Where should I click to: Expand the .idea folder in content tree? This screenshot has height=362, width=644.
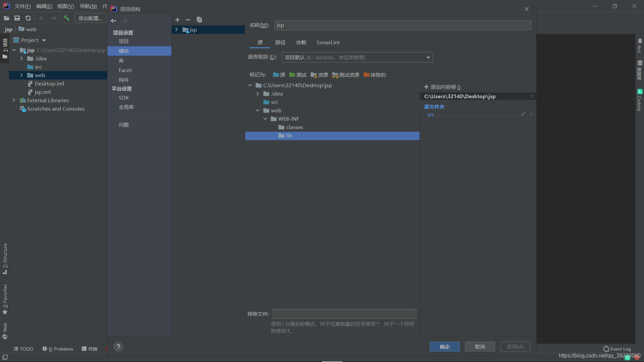pyautogui.click(x=258, y=94)
